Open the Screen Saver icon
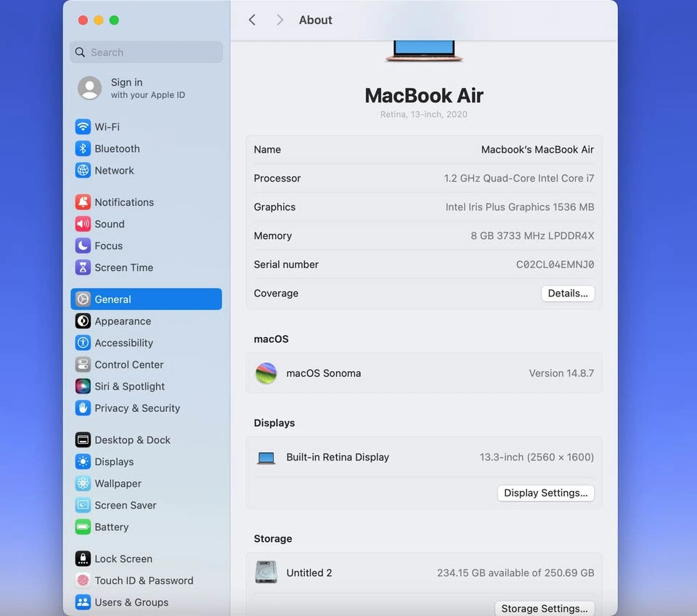The image size is (697, 616). click(x=83, y=506)
